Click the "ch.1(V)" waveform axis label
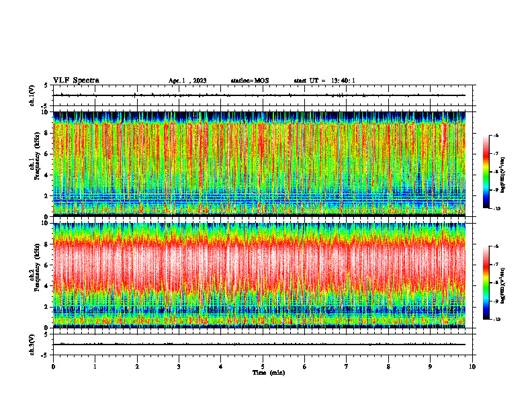 [32, 95]
